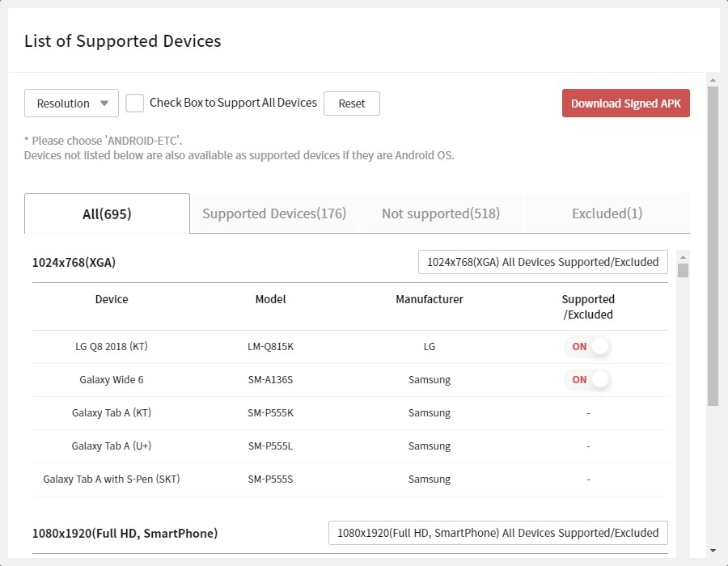
Task: Disable Galaxy Wide 6 support switch
Action: click(588, 380)
